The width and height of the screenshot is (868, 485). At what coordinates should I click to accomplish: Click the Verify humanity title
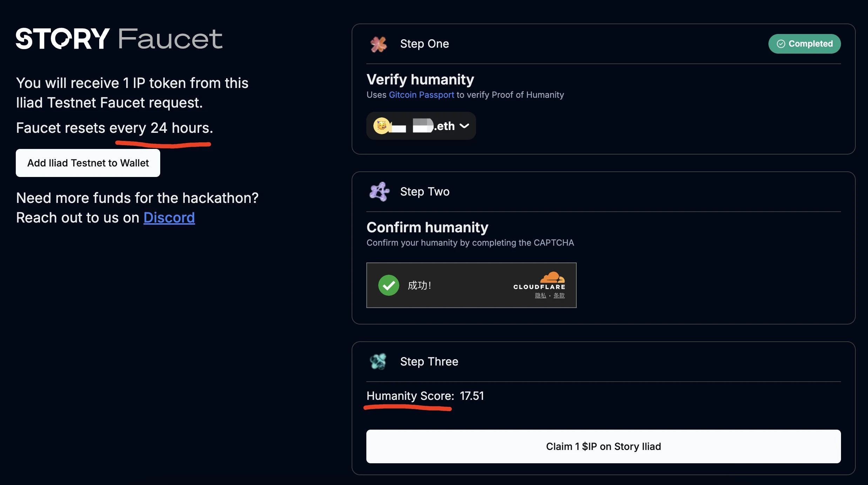coord(420,80)
